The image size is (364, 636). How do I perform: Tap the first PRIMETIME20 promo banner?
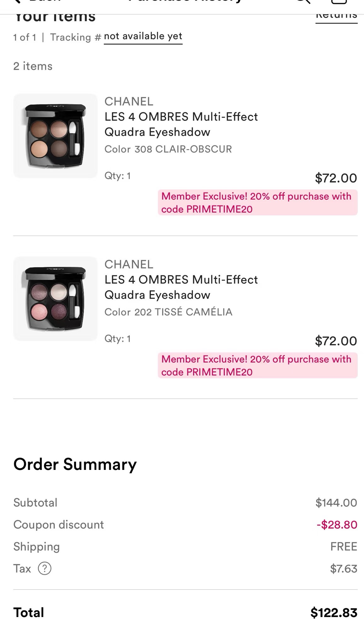click(x=257, y=202)
